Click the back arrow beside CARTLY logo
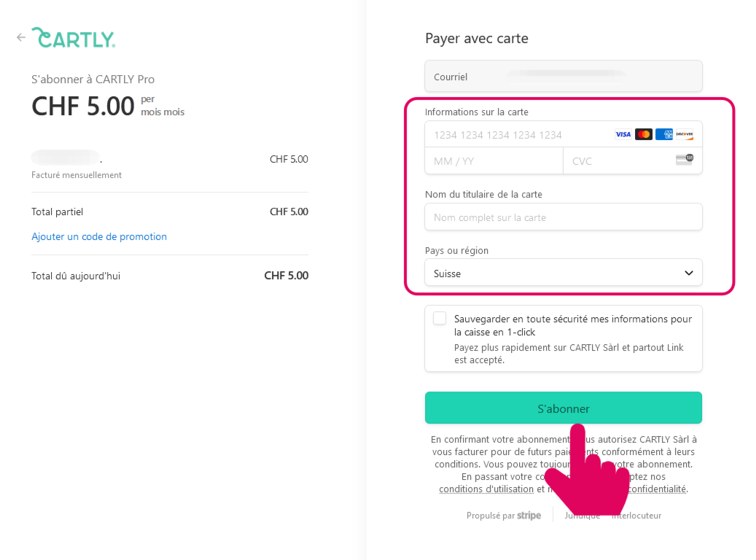Screen dimensions: 756x560 (x=21, y=37)
